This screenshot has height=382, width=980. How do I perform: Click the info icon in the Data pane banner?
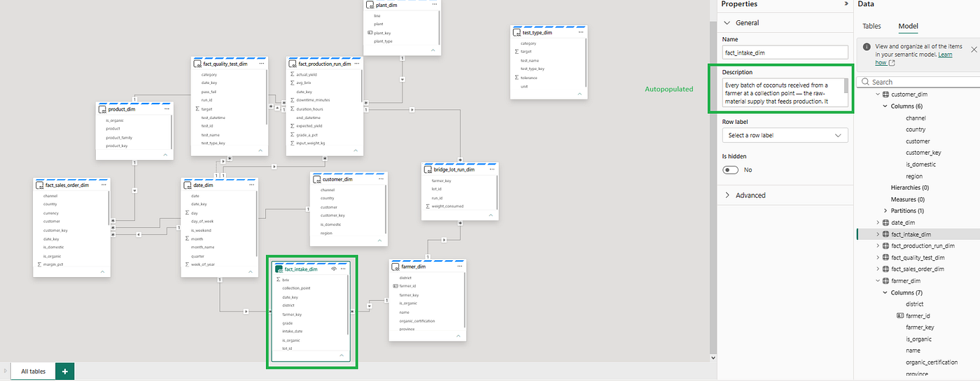click(x=867, y=47)
